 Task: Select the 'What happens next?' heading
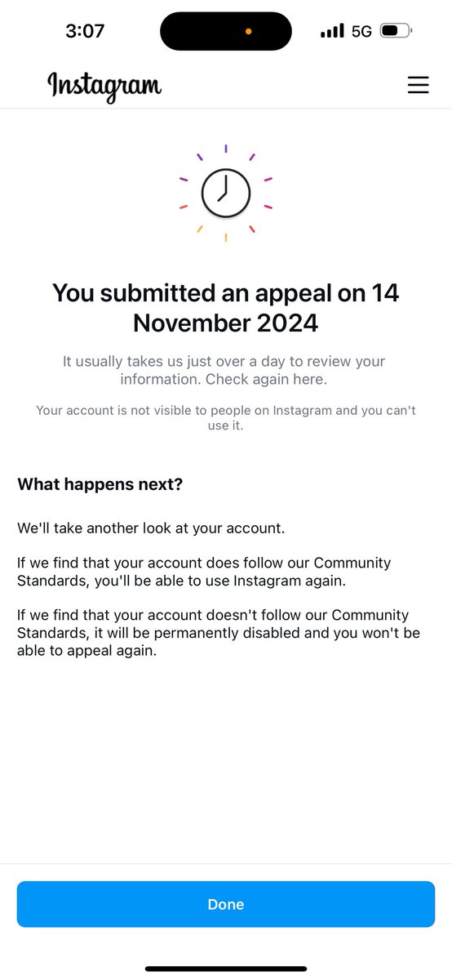tap(100, 484)
